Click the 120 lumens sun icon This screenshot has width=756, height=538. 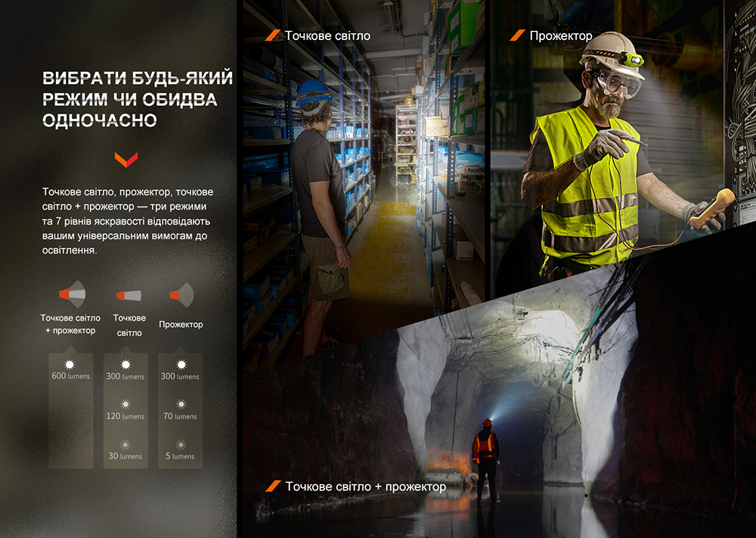(125, 404)
